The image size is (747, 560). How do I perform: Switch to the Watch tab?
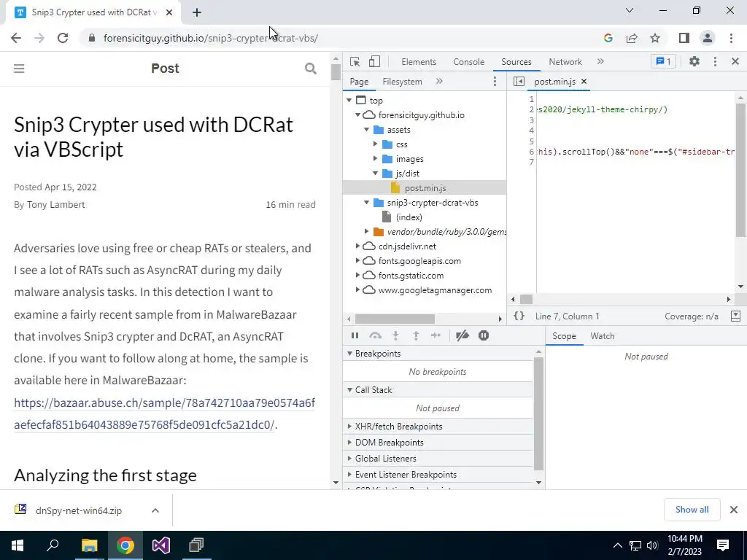[602, 336]
